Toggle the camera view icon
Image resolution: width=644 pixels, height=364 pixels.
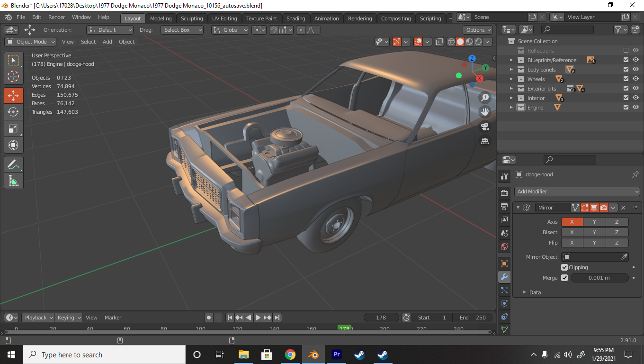(x=485, y=127)
